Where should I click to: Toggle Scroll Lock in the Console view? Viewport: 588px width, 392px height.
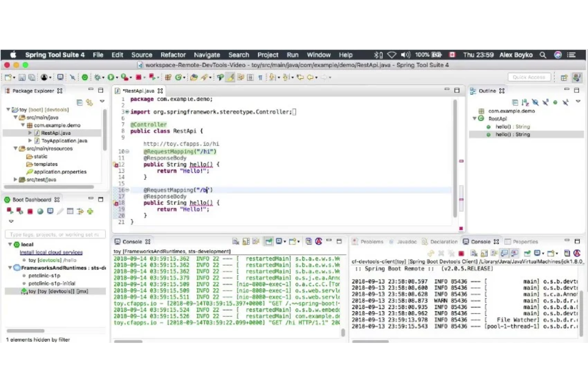point(246,241)
